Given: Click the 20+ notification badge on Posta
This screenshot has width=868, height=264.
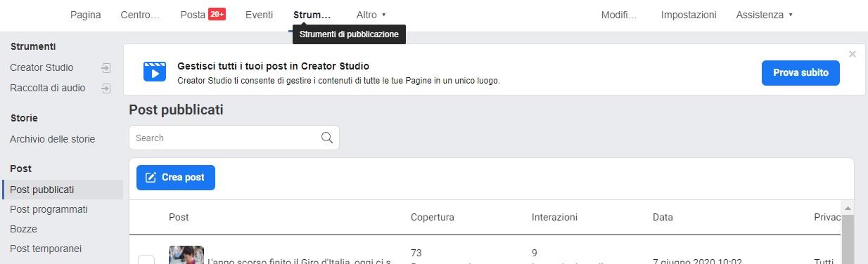Looking at the screenshot, I should pyautogui.click(x=217, y=14).
